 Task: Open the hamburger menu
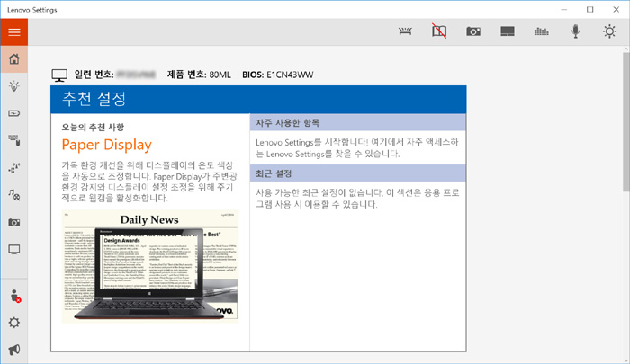click(14, 32)
